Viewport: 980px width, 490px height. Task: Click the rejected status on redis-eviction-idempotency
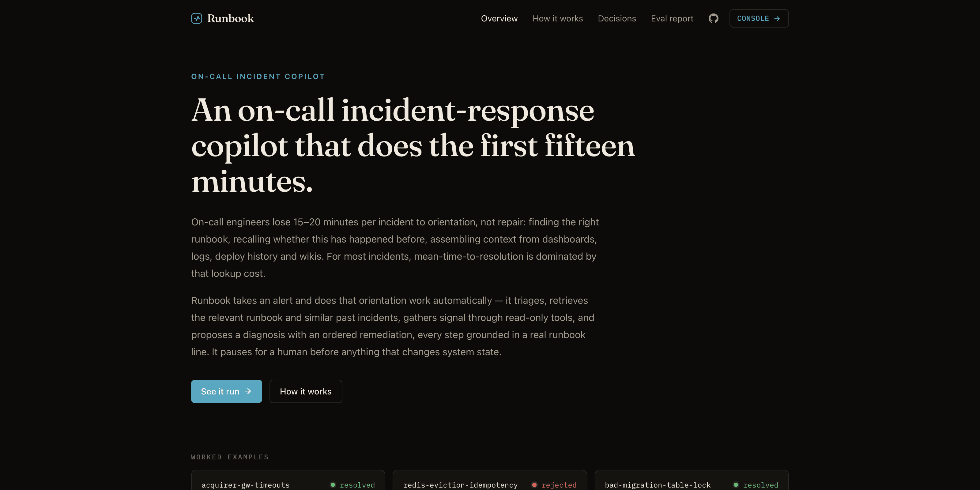coord(554,485)
